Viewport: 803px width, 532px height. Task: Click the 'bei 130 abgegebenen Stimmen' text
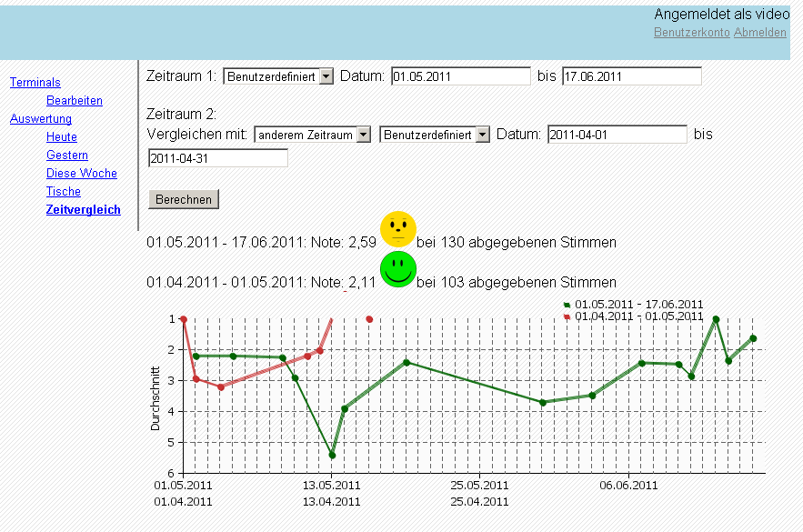(x=517, y=242)
